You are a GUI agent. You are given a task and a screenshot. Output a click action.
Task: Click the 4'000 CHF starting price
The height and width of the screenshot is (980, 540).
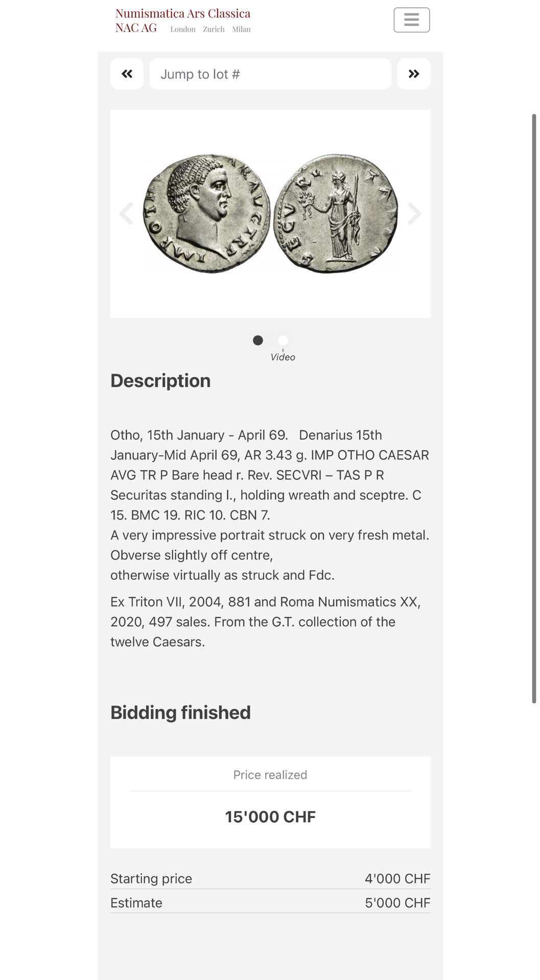click(397, 878)
